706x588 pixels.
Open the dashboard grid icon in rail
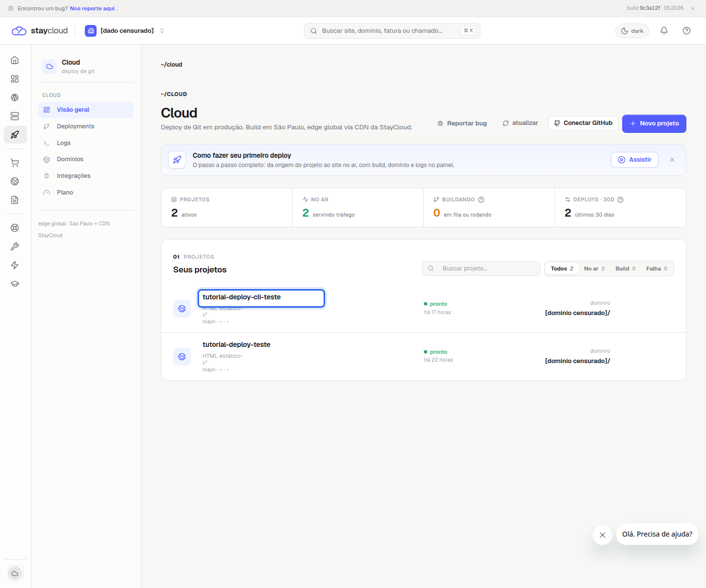click(x=15, y=79)
